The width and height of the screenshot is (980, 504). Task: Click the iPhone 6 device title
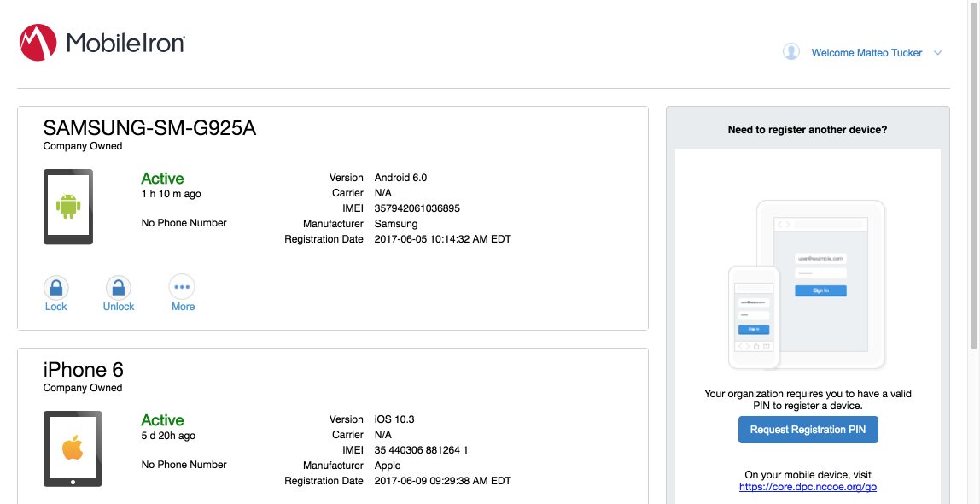83,370
